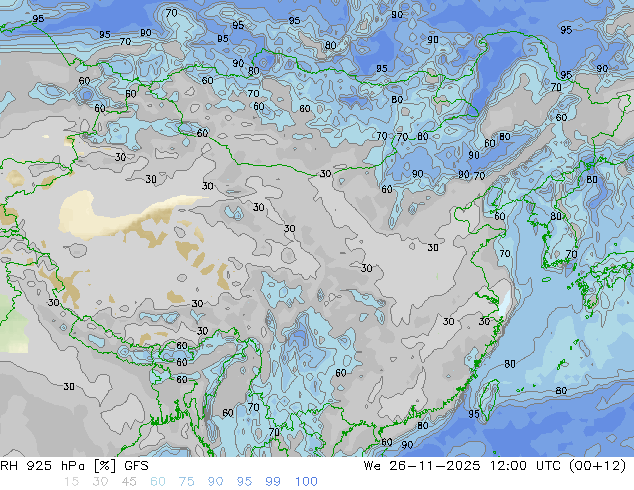The width and height of the screenshot is (634, 490).
Task: Click the GFS model label in the title
Action: (136, 466)
